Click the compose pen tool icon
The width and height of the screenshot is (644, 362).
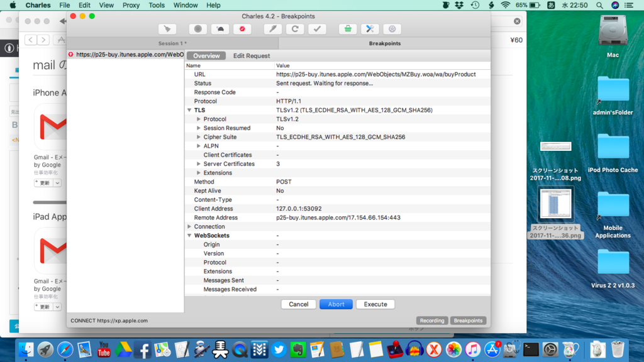(x=273, y=29)
